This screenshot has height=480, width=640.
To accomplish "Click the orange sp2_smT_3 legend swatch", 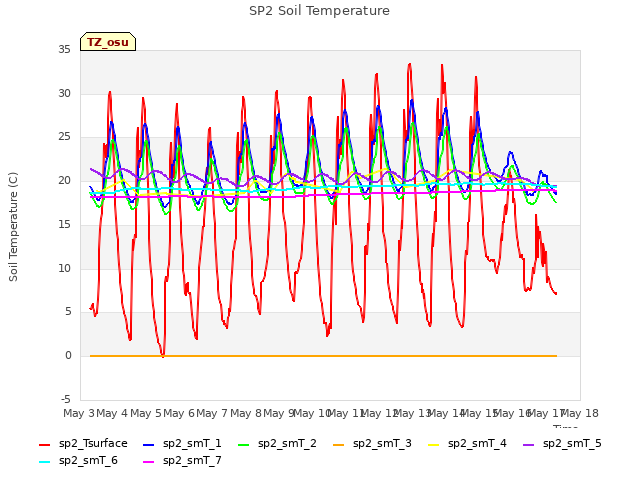I will click(x=338, y=444).
